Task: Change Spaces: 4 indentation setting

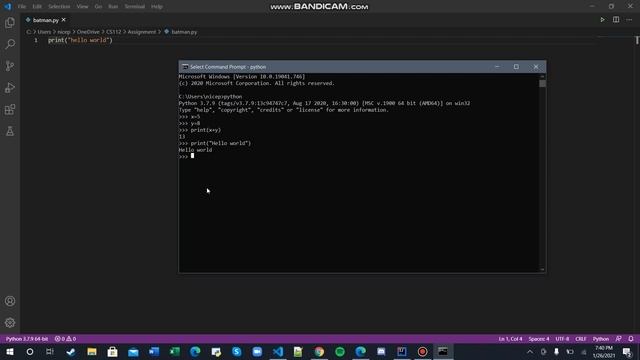Action: point(539,339)
